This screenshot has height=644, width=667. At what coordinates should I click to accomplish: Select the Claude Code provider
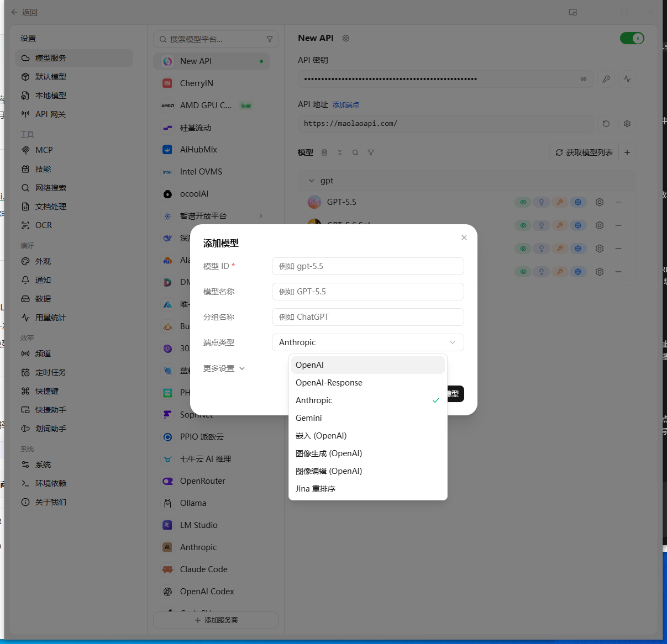(x=212, y=569)
